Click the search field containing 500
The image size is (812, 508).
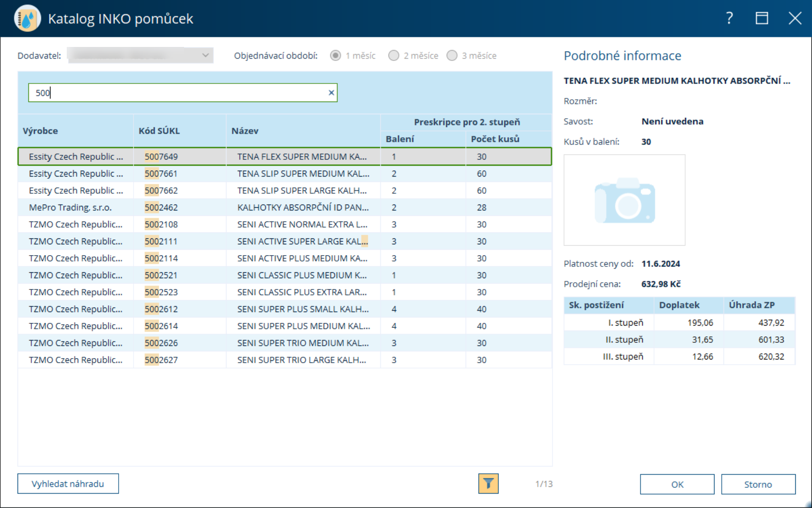pyautogui.click(x=183, y=93)
